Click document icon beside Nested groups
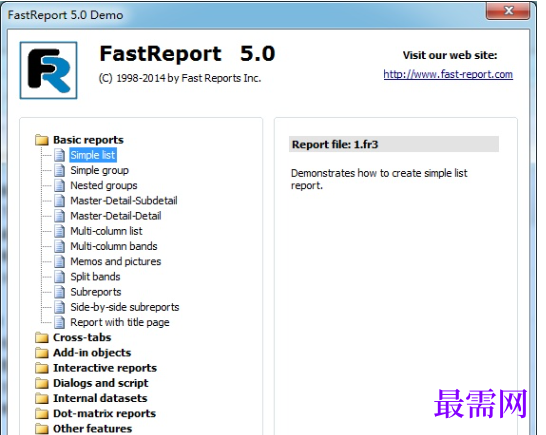Image resolution: width=546 pixels, height=435 pixels. tap(60, 186)
